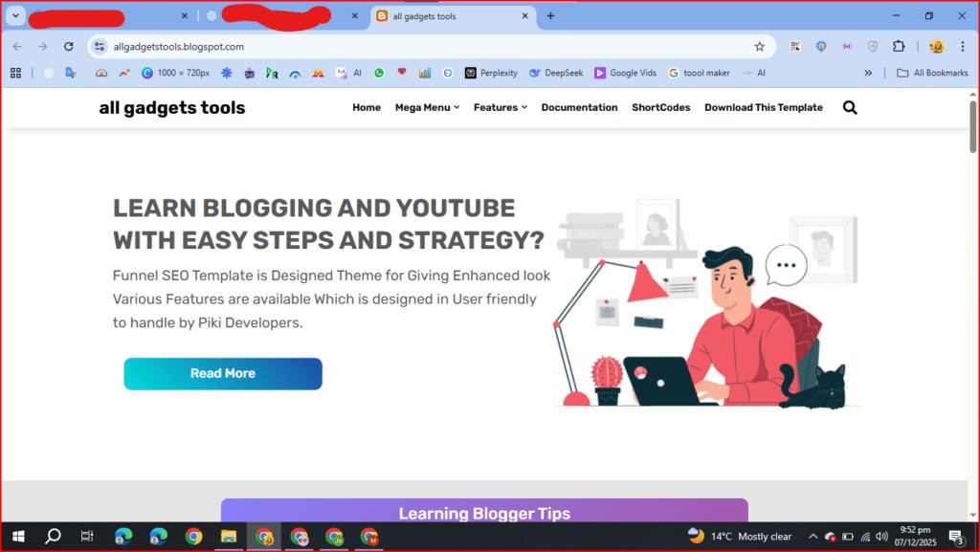Bookmark this page with the star icon

760,46
